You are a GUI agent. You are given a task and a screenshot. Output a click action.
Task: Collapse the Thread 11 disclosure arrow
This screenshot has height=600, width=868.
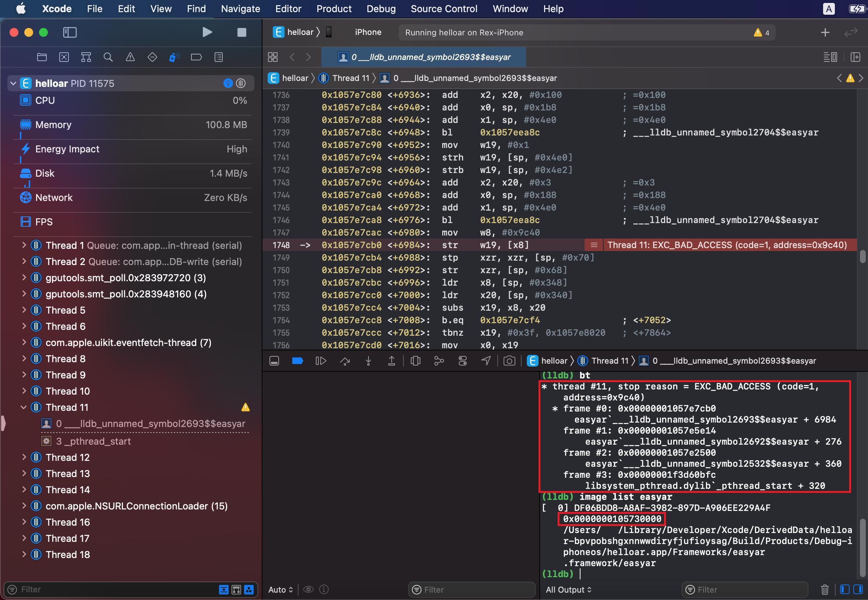[x=24, y=407]
